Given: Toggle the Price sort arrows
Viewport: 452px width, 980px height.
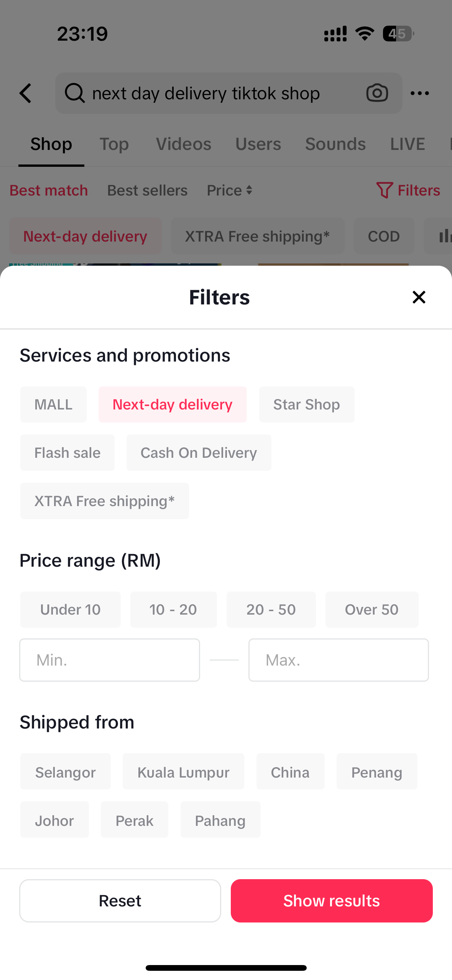Looking at the screenshot, I should click(x=249, y=190).
